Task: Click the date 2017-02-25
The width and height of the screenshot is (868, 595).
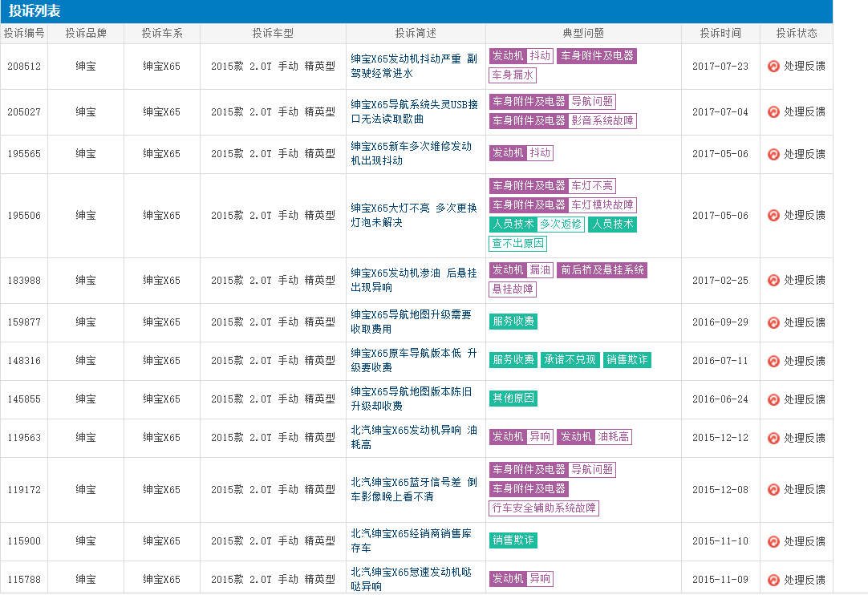Action: 720,281
